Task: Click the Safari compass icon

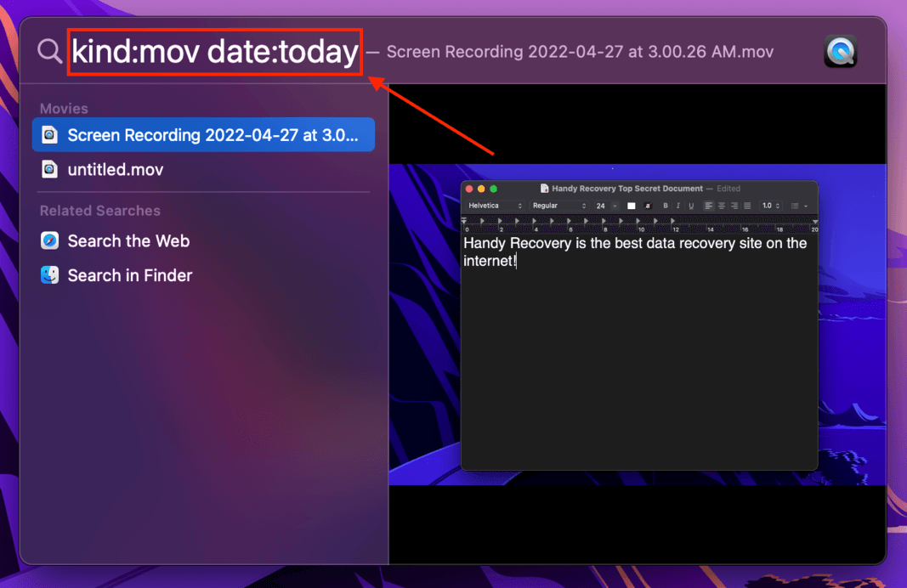Action: tap(50, 240)
